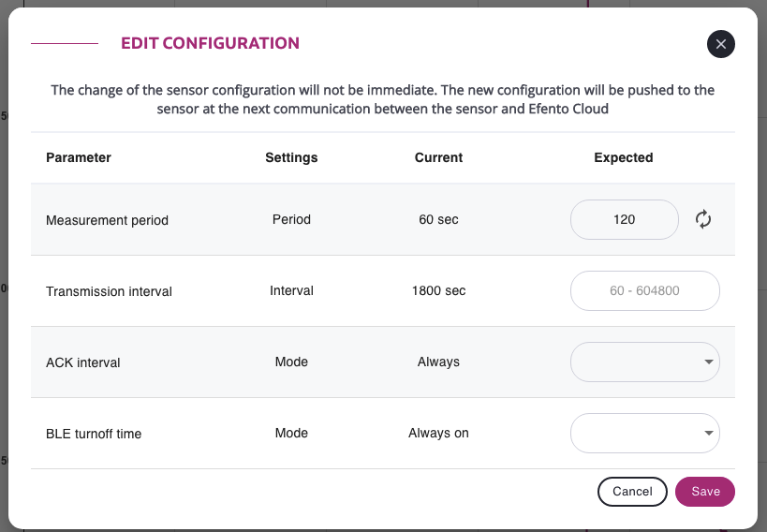Open the BLE turnoff time dropdown
This screenshot has height=532, width=767.
pos(644,433)
